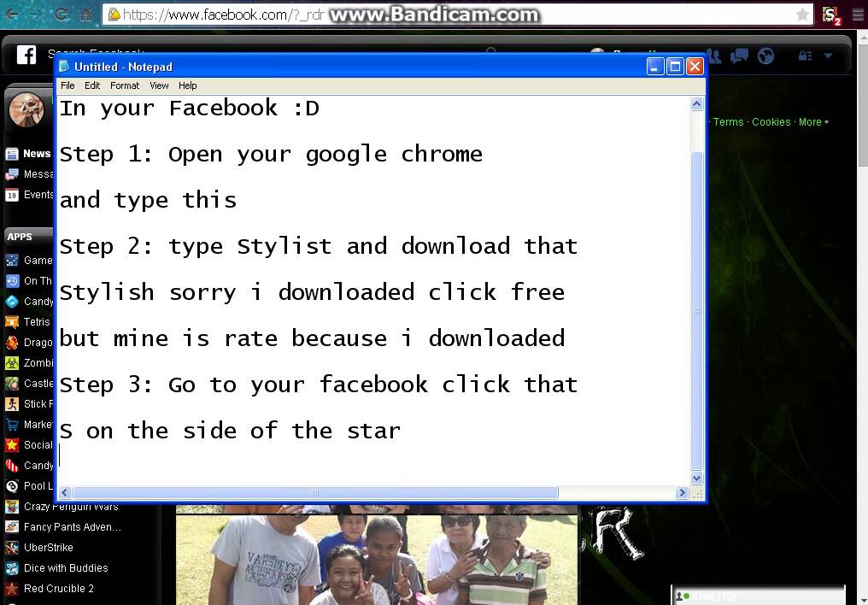The image size is (868, 605).
Task: Click the Chrome forward arrow
Action: 36,14
